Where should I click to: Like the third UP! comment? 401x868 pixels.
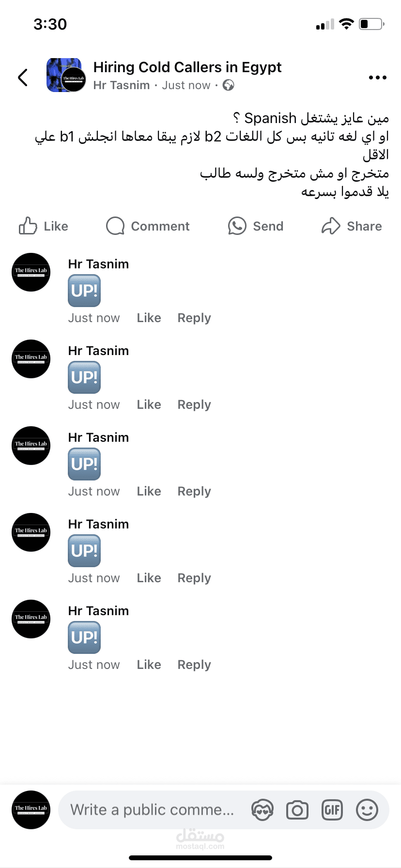click(x=149, y=491)
